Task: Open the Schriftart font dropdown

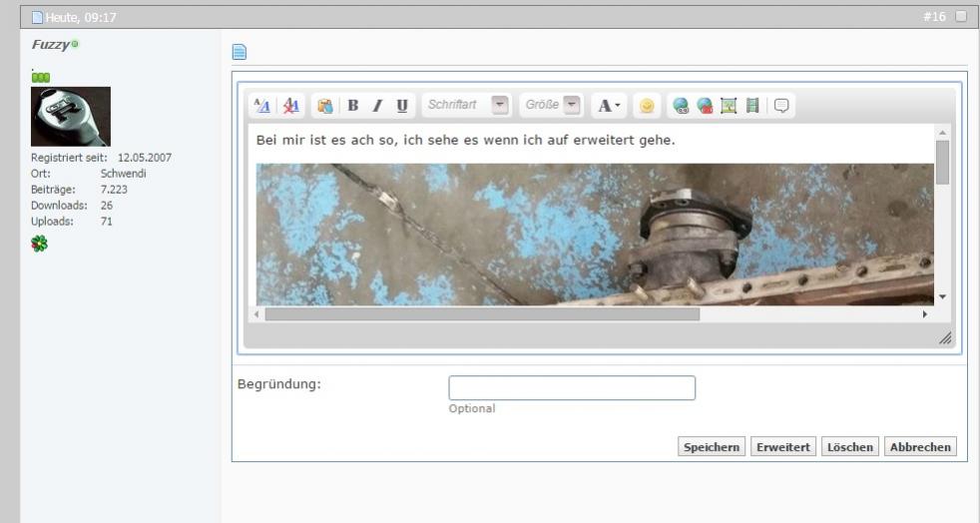Action: click(500, 105)
